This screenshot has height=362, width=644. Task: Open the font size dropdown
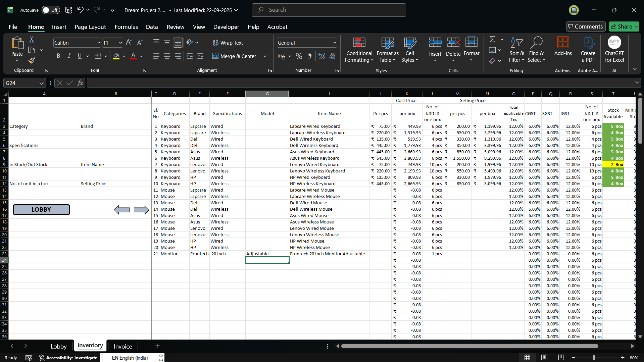120,43
